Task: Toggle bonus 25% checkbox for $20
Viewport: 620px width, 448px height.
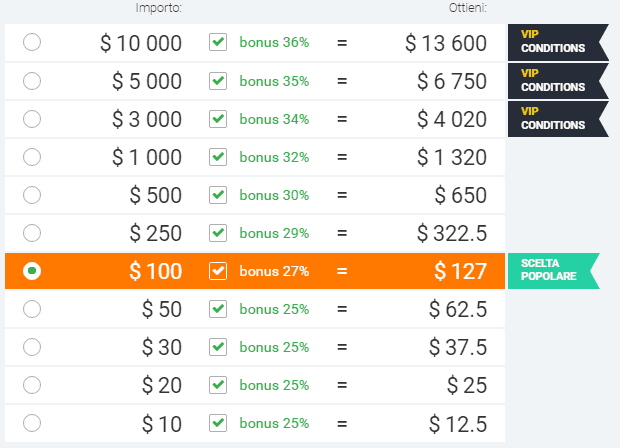Action: (218, 385)
